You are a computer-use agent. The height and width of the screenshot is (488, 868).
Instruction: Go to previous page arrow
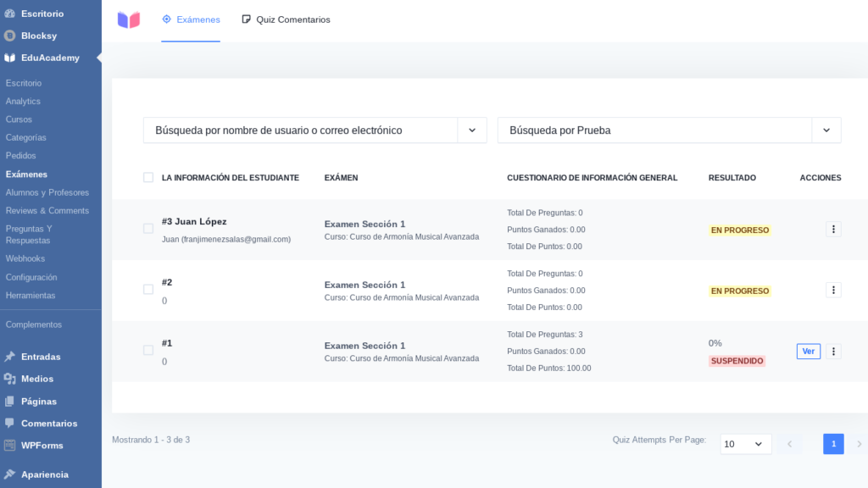[x=789, y=444]
